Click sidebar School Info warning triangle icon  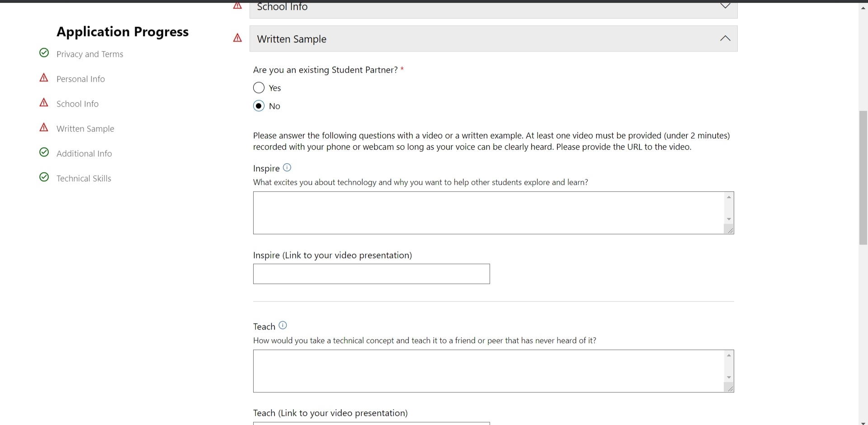(44, 103)
